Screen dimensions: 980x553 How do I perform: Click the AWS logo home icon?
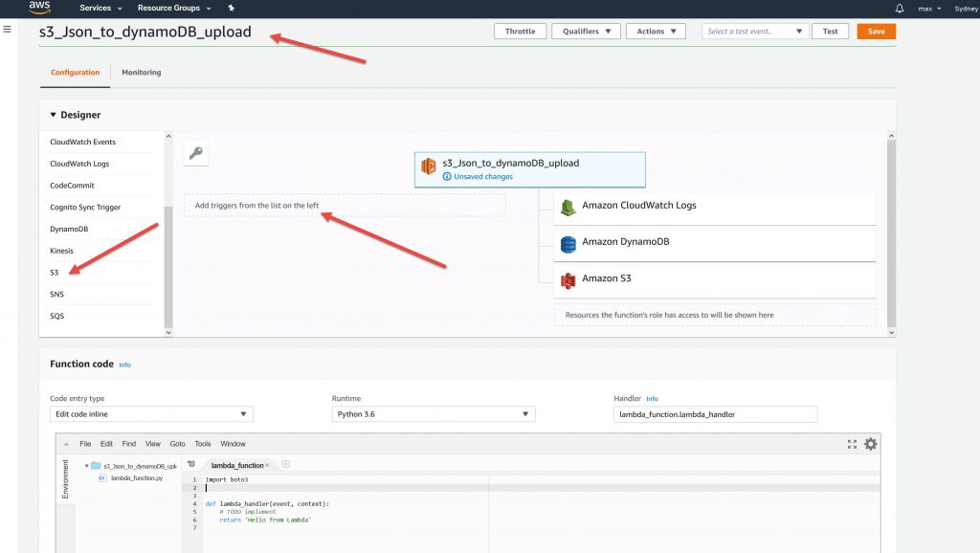(39, 8)
